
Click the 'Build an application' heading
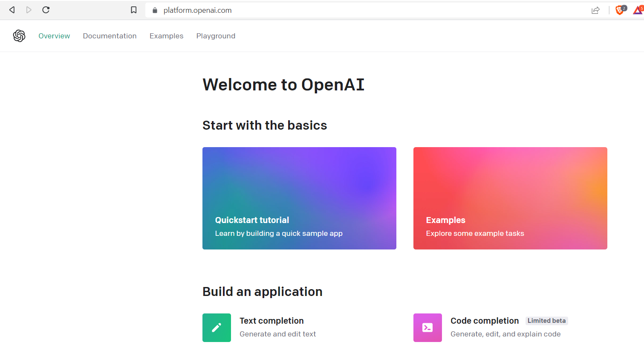tap(263, 291)
